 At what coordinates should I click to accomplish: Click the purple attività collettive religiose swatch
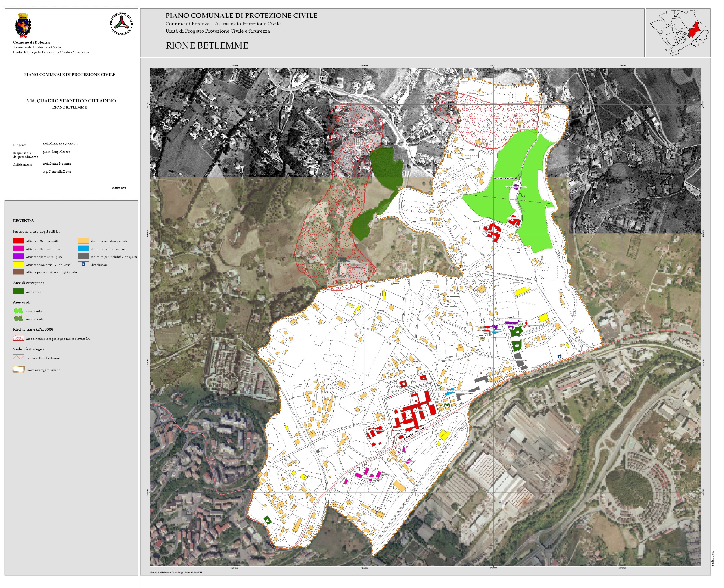(x=18, y=256)
